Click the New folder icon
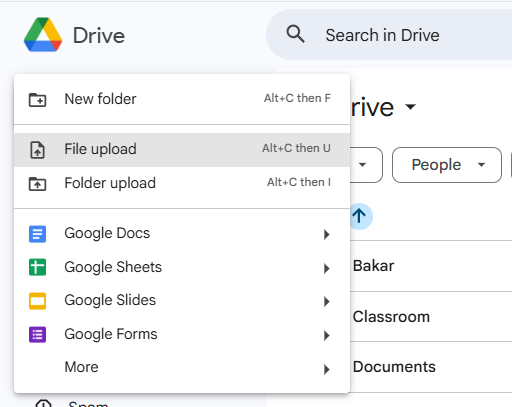The image size is (512, 407). click(x=37, y=100)
